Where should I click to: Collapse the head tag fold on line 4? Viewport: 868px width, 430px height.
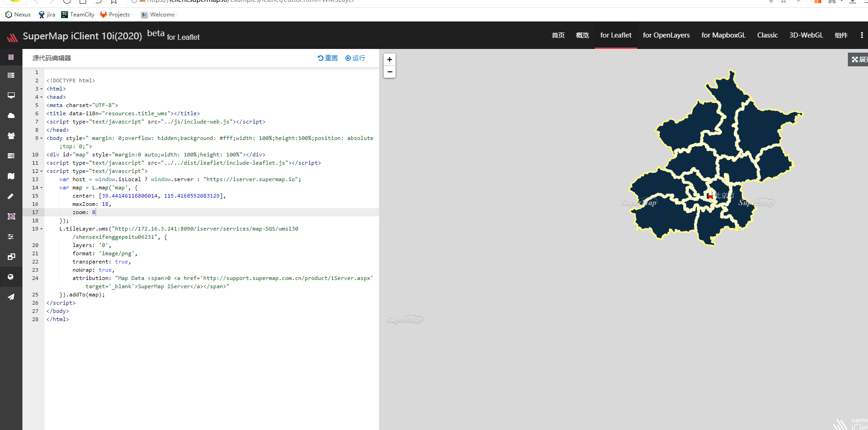pos(41,97)
